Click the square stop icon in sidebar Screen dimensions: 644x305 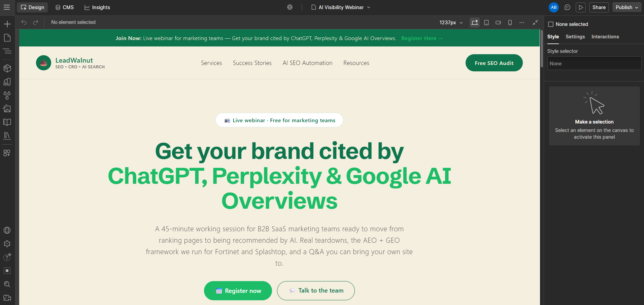pos(7,271)
